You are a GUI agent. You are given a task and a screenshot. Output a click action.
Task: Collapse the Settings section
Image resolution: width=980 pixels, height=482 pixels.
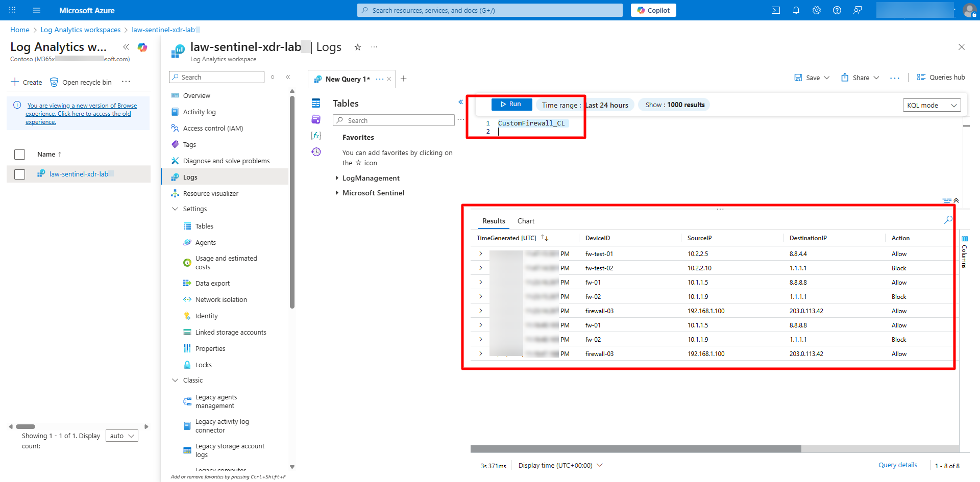pos(175,209)
